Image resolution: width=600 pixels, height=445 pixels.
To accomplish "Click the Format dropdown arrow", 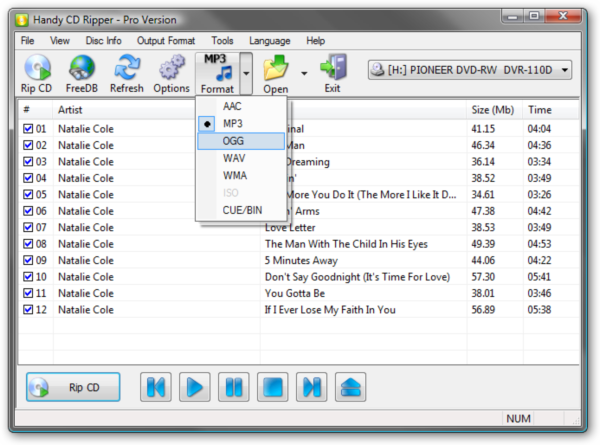I will pyautogui.click(x=246, y=73).
